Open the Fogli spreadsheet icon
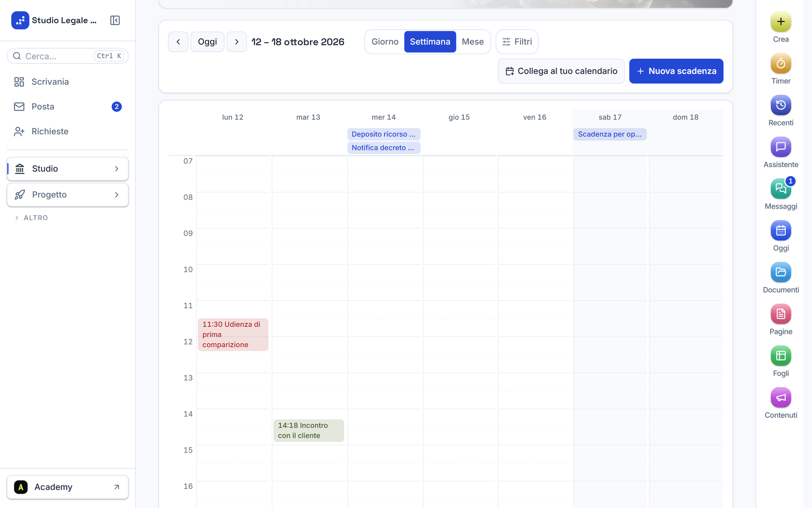The width and height of the screenshot is (812, 508). 781,356
